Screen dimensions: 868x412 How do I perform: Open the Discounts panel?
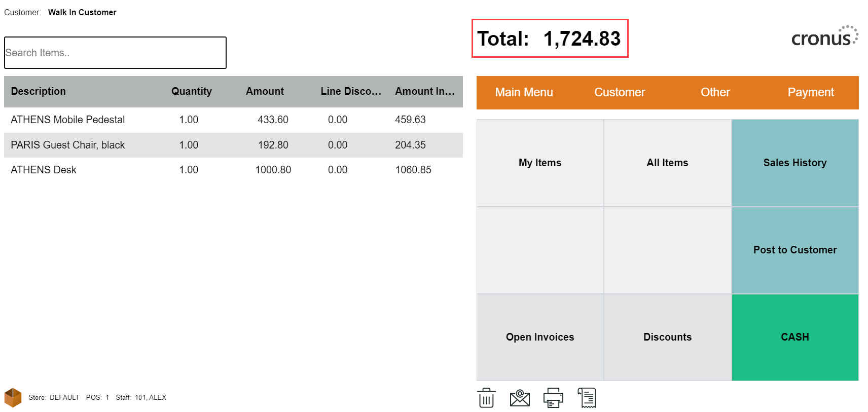(667, 337)
